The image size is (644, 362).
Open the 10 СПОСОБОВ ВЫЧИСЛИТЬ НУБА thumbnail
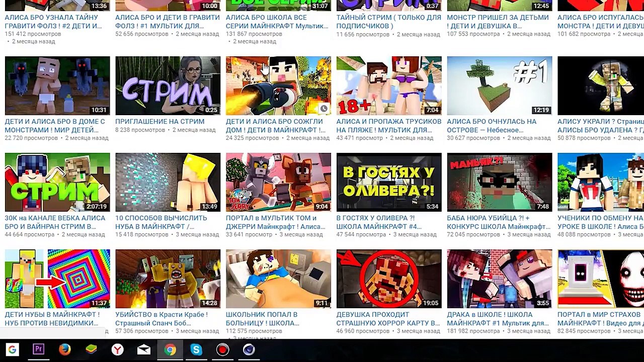tap(168, 182)
